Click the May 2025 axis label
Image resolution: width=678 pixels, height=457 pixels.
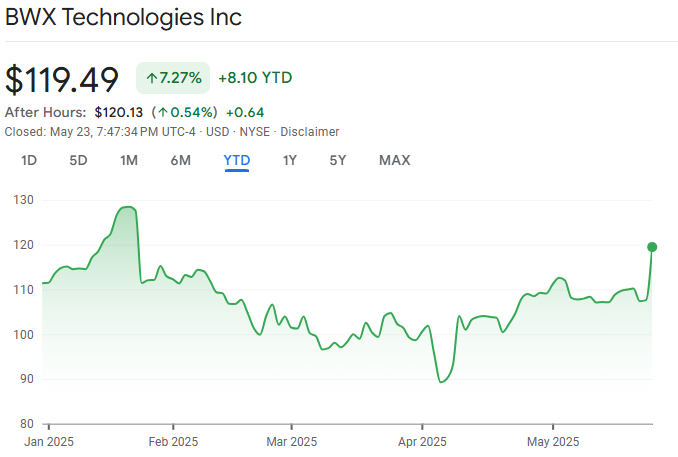pyautogui.click(x=552, y=441)
